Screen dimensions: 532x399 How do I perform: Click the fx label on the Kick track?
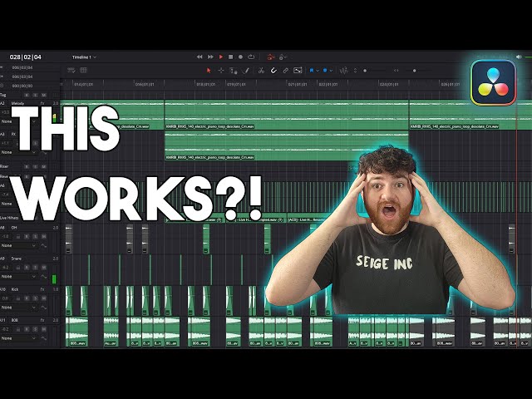tap(42, 289)
